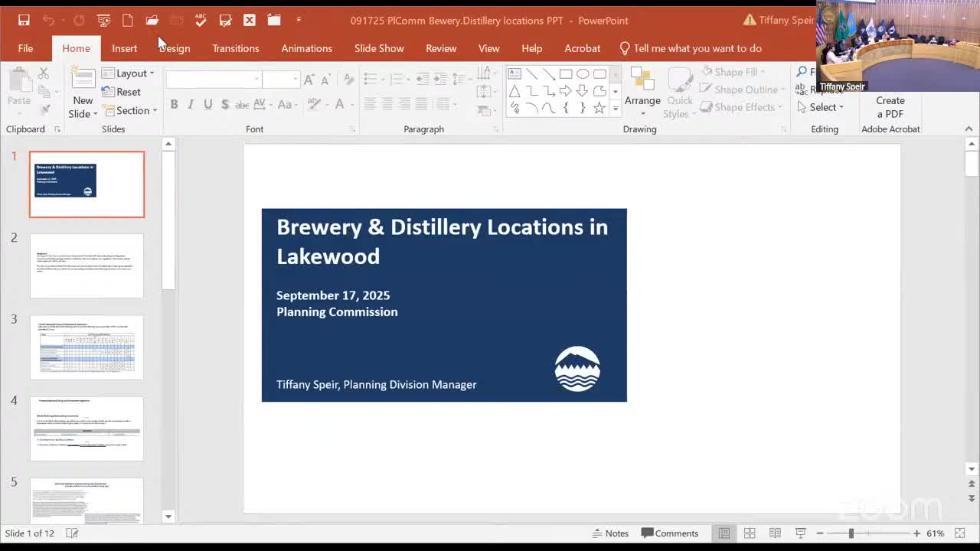Viewport: 980px width, 551px height.
Task: Open the Insert ribbon tab
Action: [x=124, y=48]
